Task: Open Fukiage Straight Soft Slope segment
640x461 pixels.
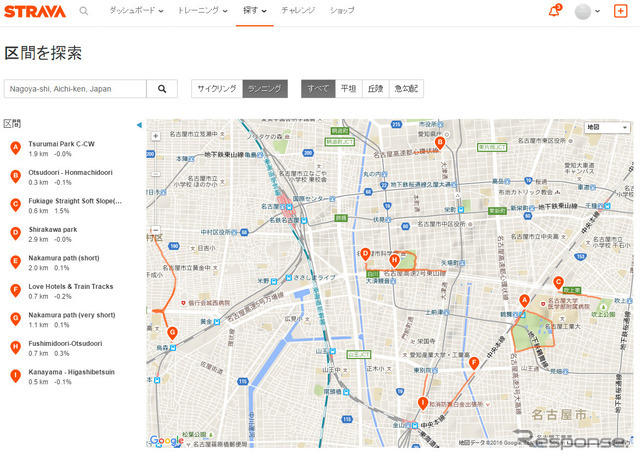Action: pyautogui.click(x=75, y=201)
